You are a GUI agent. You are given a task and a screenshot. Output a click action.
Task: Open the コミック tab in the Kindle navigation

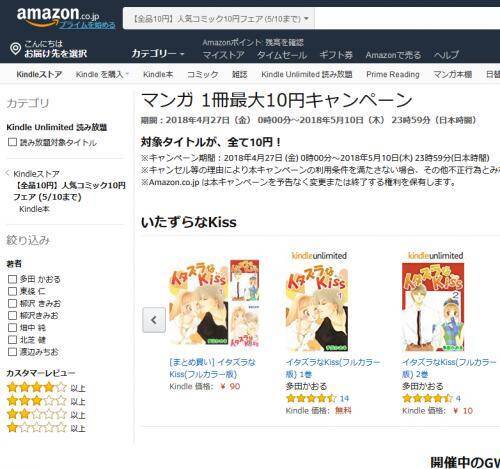tap(202, 74)
